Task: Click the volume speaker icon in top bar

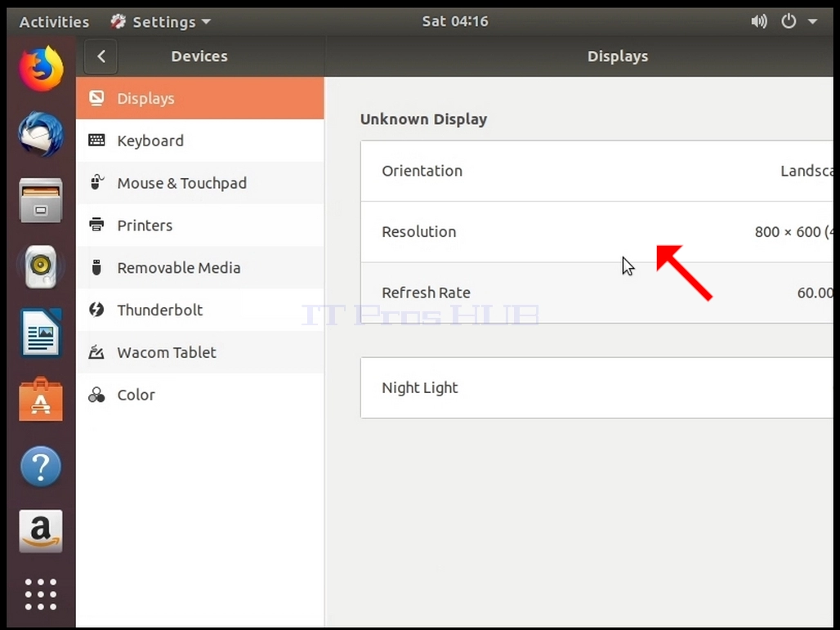Action: (758, 21)
